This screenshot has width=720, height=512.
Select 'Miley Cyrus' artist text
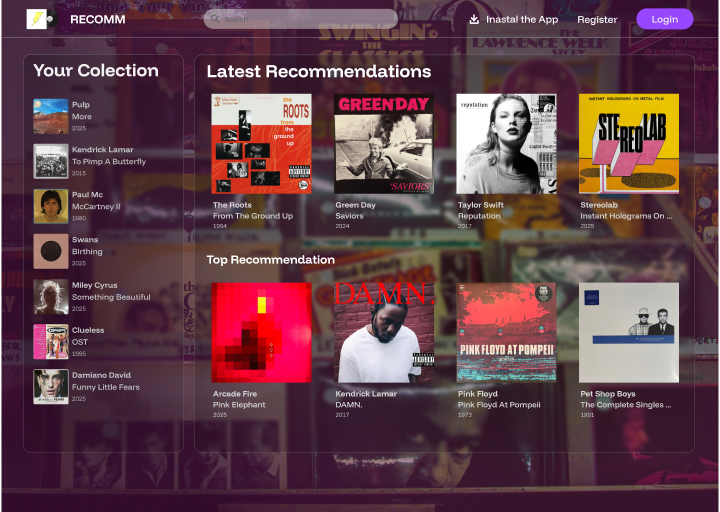click(x=95, y=285)
